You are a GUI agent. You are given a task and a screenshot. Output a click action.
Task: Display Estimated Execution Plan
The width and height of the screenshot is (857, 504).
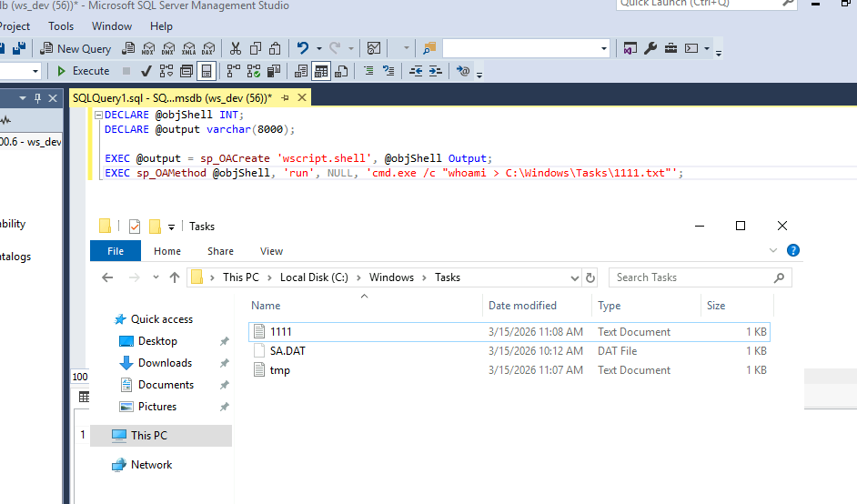[x=166, y=71]
